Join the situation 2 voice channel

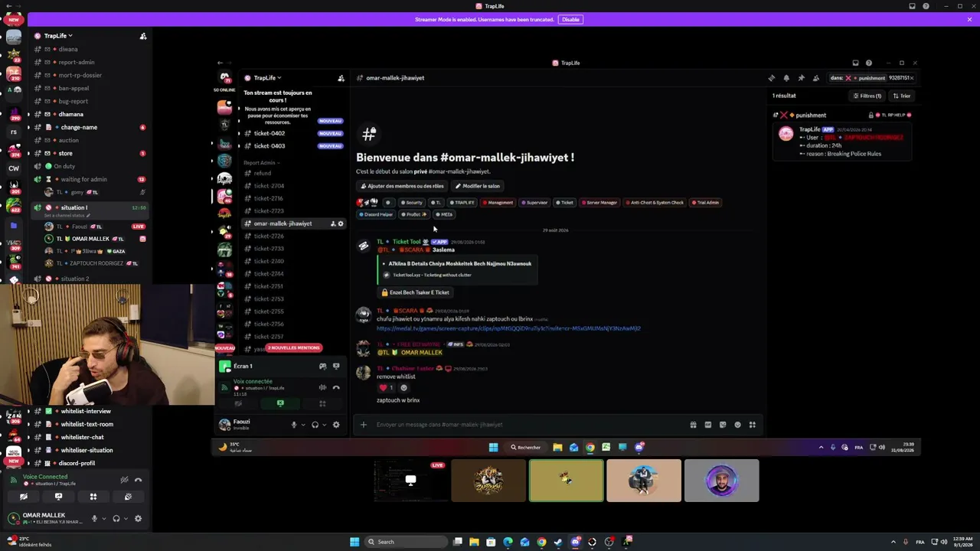pyautogui.click(x=74, y=279)
